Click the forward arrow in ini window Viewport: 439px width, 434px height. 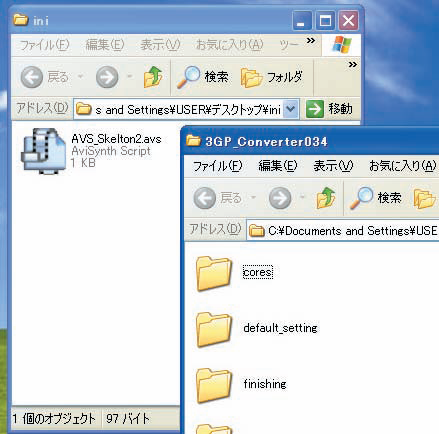pos(107,77)
